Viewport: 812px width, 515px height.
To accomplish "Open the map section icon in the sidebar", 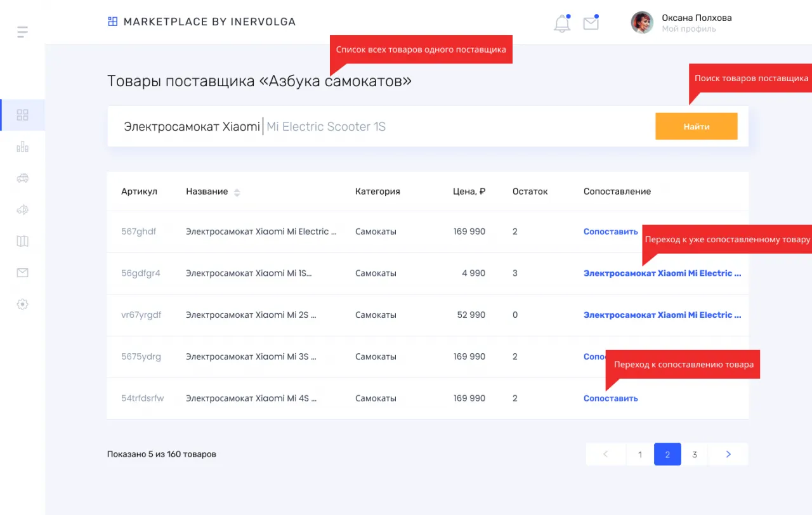I will [x=22, y=241].
